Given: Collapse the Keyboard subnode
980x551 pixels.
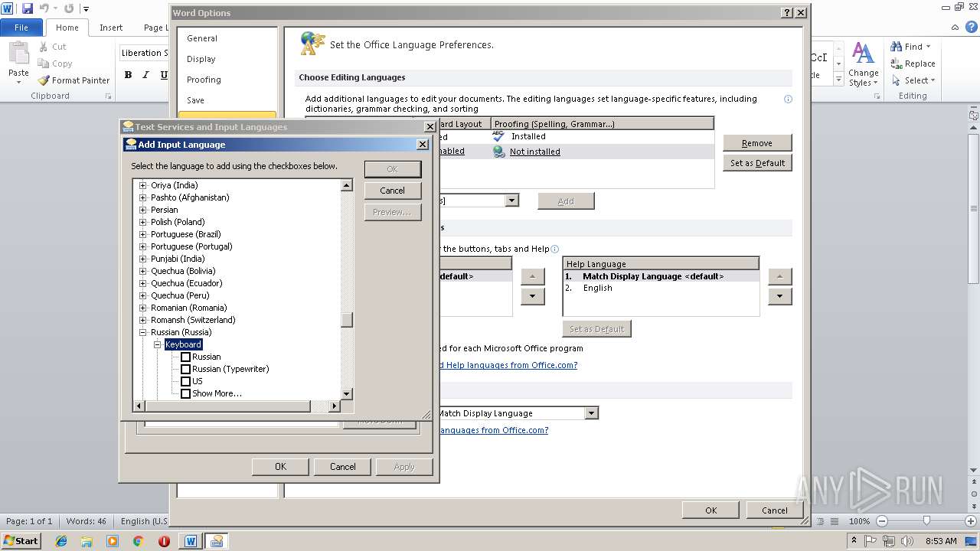Looking at the screenshot, I should pyautogui.click(x=158, y=344).
